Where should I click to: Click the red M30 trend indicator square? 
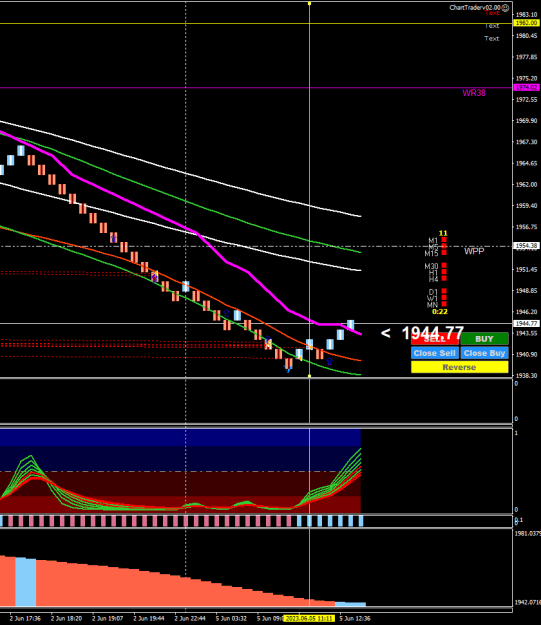point(444,265)
